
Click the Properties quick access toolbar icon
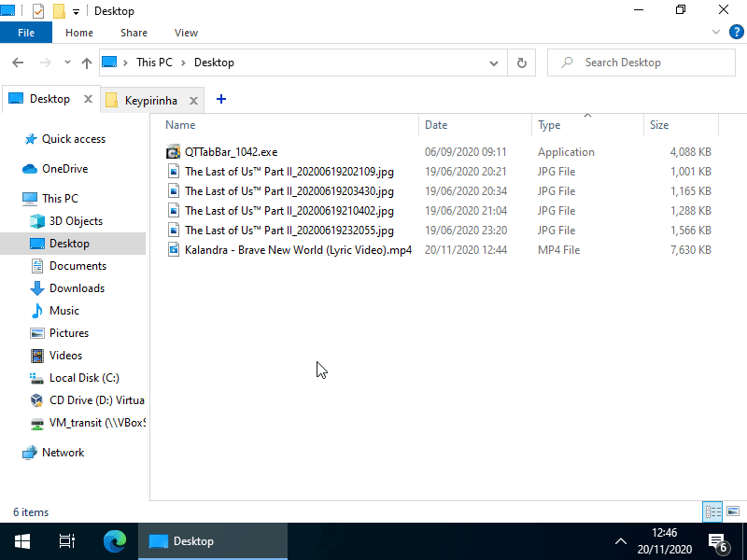(x=38, y=10)
